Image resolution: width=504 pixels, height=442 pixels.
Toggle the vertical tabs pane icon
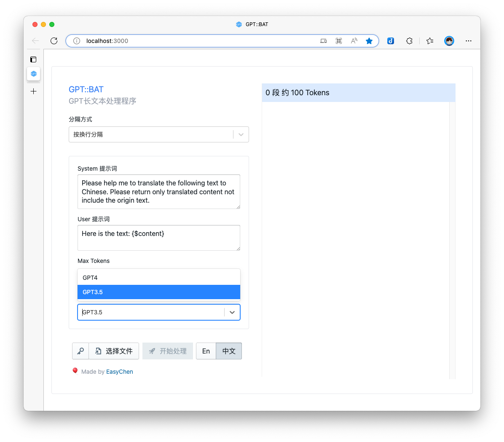33,59
